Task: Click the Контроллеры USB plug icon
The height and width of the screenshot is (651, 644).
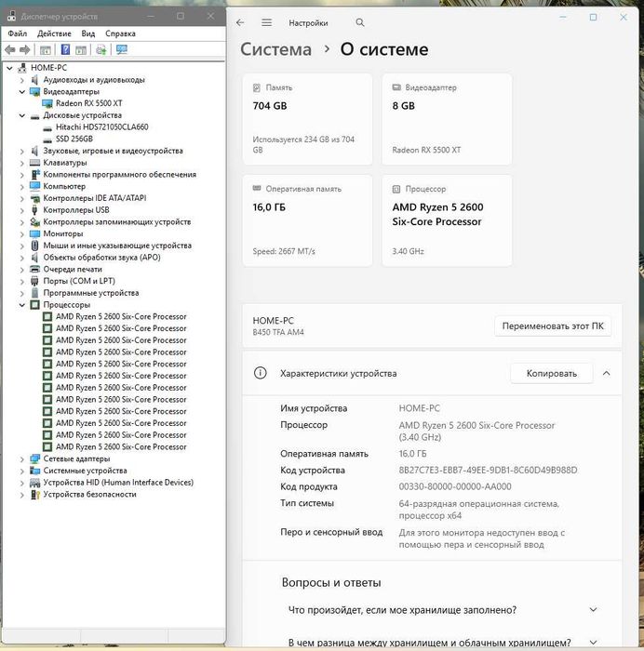Action: pos(35,210)
